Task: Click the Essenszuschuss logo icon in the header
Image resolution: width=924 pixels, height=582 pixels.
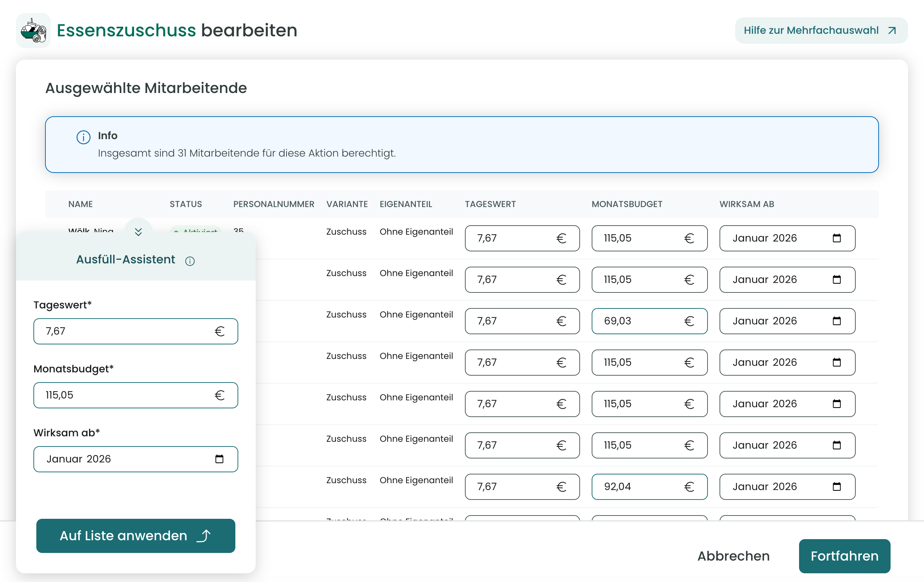Action: (x=33, y=31)
